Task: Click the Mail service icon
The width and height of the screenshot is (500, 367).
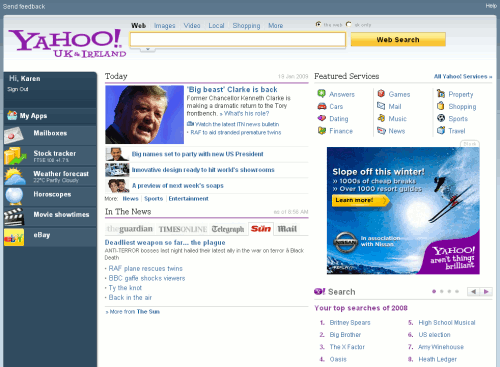Action: click(x=381, y=106)
